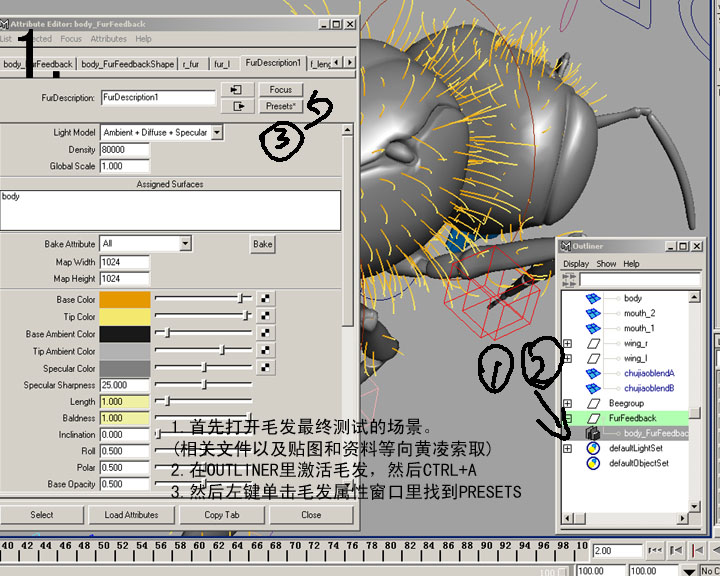Click Load Attributes button
This screenshot has height=576, width=720.
tap(131, 515)
